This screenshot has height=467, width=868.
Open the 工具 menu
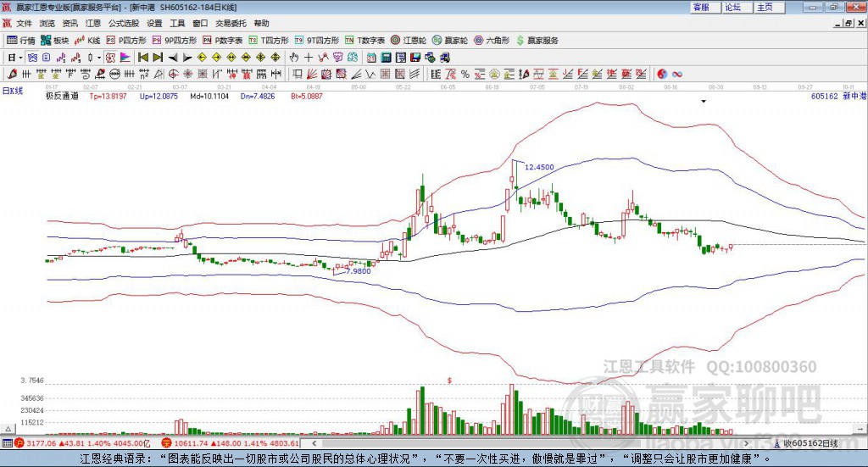[177, 23]
